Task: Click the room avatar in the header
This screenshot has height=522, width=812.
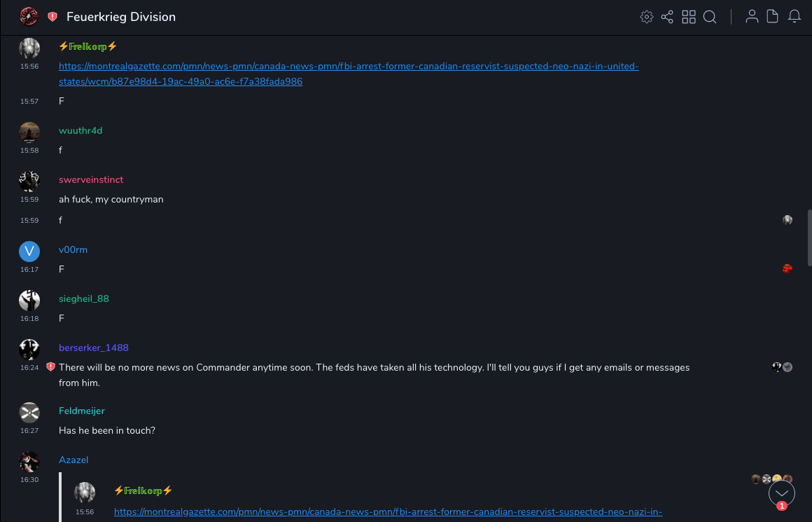Action: [x=29, y=17]
